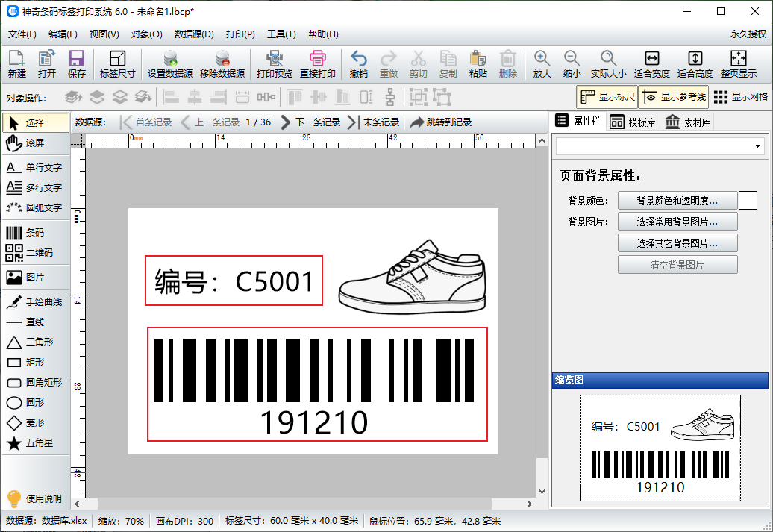Viewport: 773px width, 532px height.
Task: Create a new label with 新建
Action: pyautogui.click(x=16, y=64)
